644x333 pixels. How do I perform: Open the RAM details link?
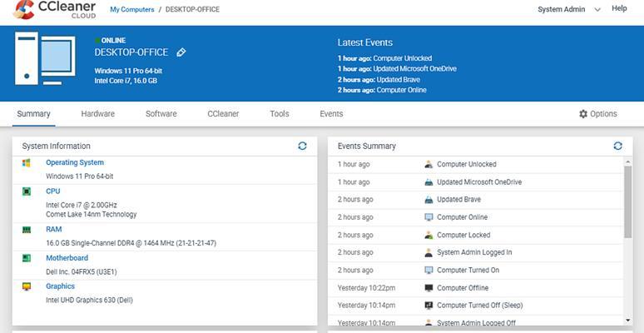[54, 230]
